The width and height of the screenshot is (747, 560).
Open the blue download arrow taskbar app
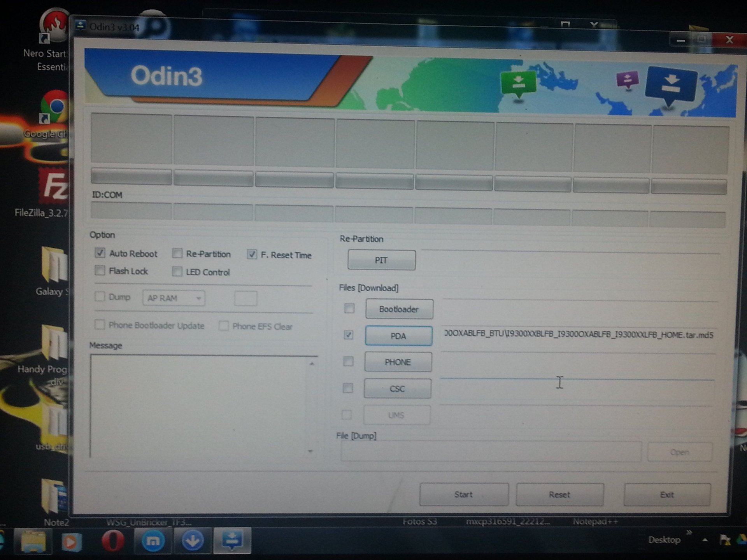(x=193, y=541)
